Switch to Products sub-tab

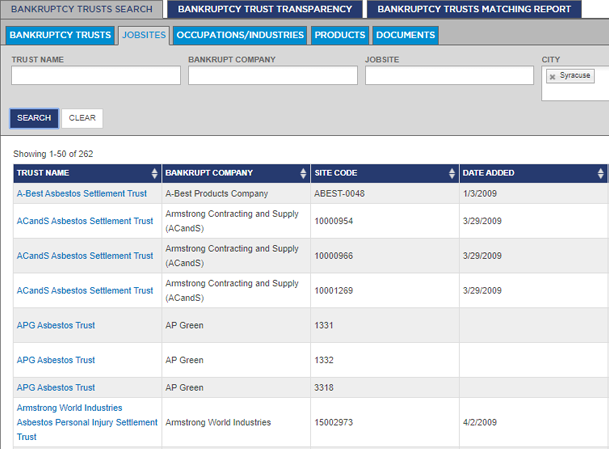click(340, 35)
